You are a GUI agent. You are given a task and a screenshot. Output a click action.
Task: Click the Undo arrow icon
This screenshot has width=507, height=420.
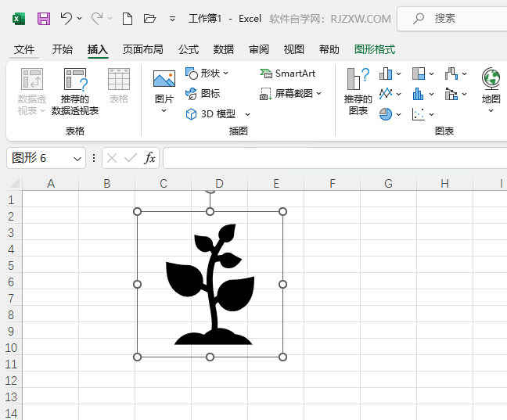point(66,18)
